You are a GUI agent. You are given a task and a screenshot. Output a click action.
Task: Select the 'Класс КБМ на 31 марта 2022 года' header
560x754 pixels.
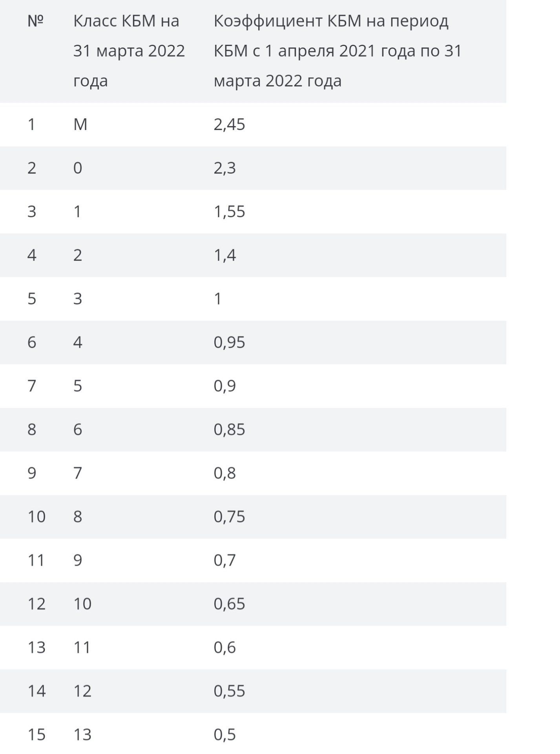tap(129, 51)
